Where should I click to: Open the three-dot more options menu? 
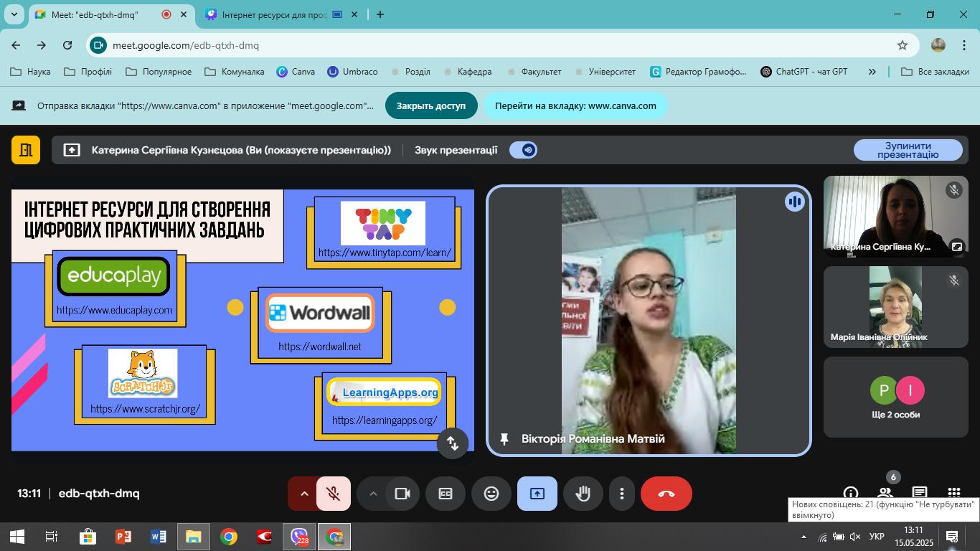[622, 494]
